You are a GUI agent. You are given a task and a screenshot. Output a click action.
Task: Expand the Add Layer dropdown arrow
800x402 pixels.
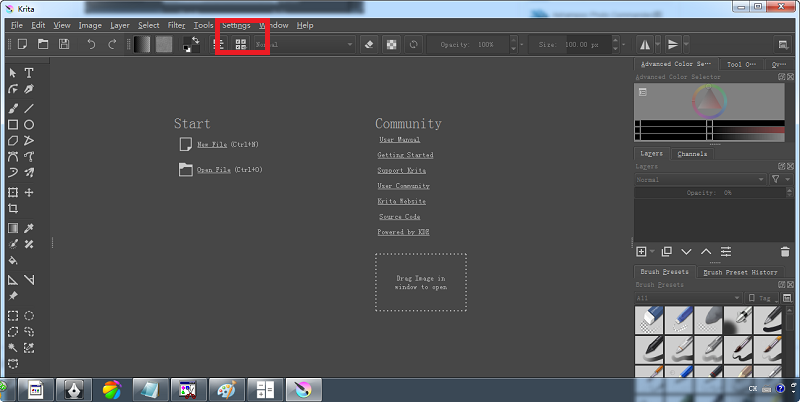click(652, 252)
